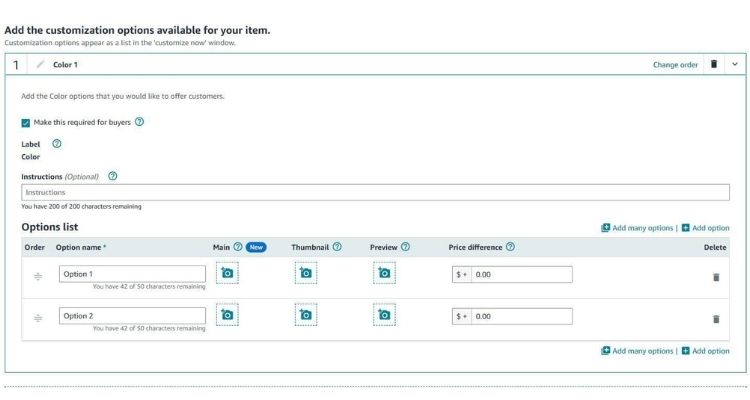This screenshot has height=400, width=750.
Task: Uncheck Make this required for buyers
Action: (25, 122)
